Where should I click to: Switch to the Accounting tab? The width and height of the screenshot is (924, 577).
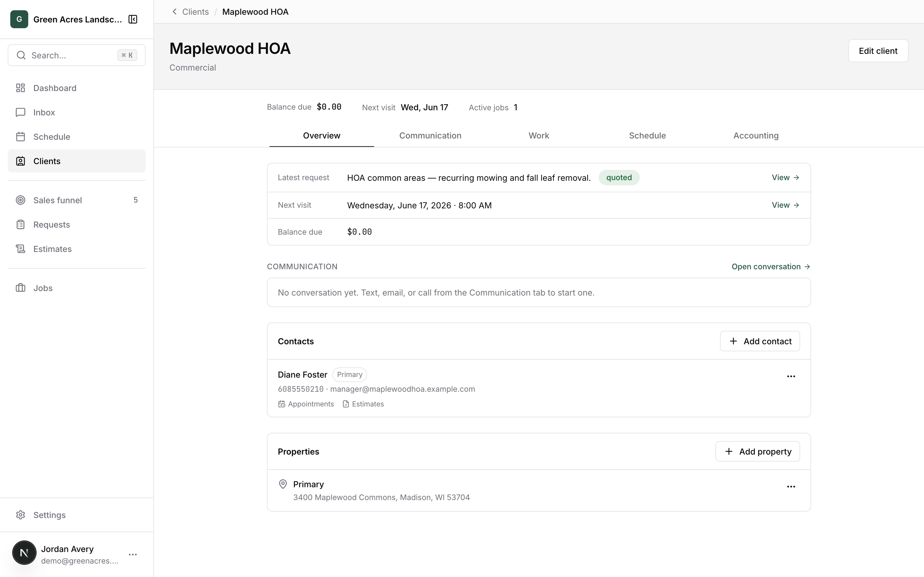click(756, 136)
